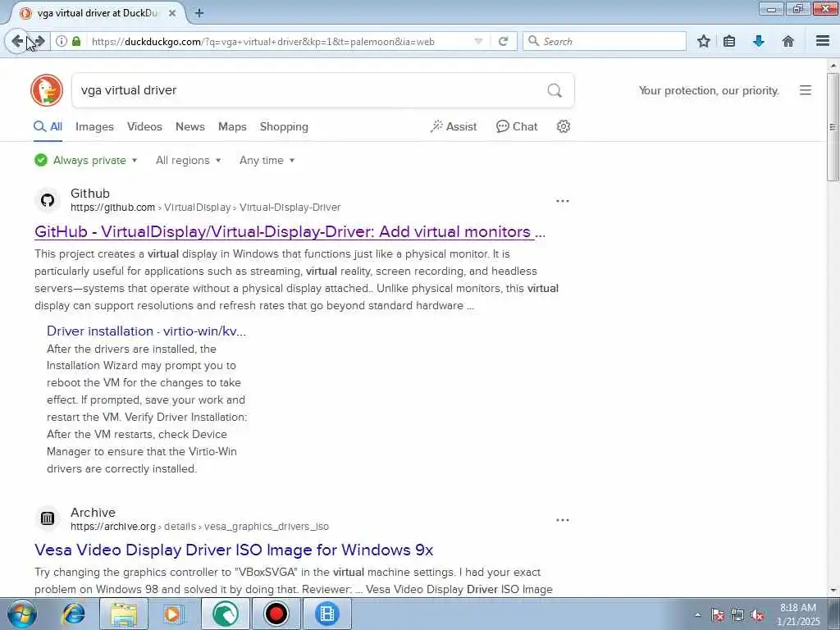Click 'Your protection, our priority.' text
The width and height of the screenshot is (840, 630).
(x=709, y=90)
